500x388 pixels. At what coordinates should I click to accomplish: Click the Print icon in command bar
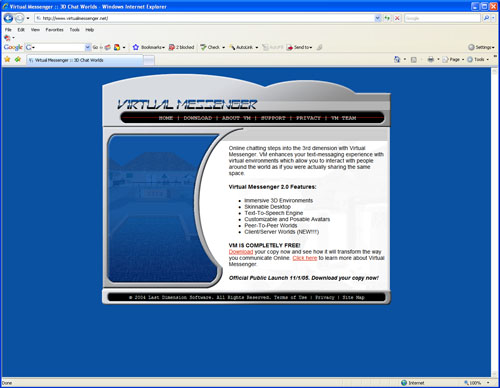point(431,59)
